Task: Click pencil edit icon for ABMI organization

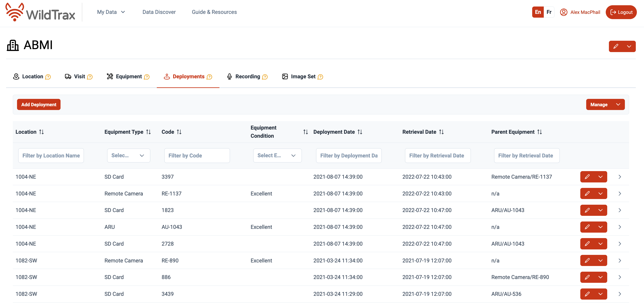Action: tap(615, 46)
